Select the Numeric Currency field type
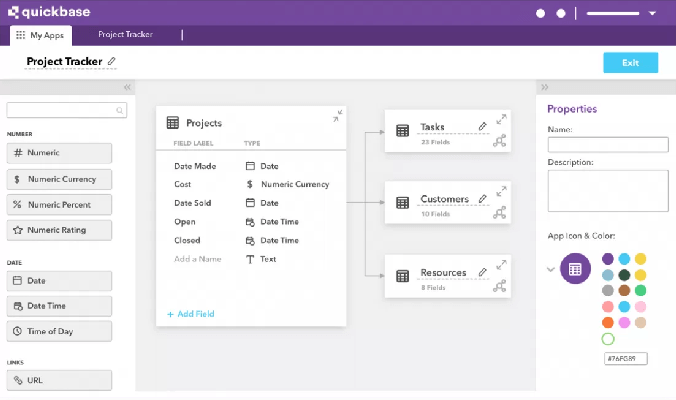This screenshot has width=676, height=400. tap(59, 179)
